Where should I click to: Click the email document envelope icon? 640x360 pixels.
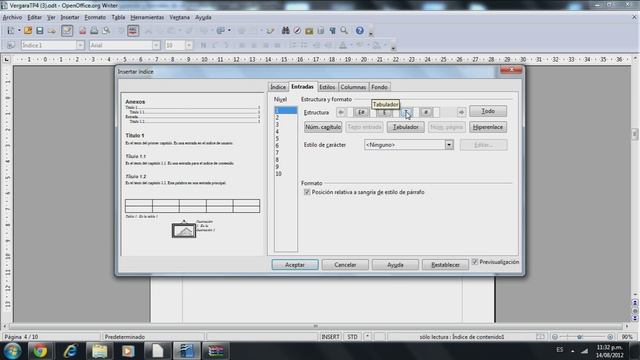pyautogui.click(x=52, y=31)
